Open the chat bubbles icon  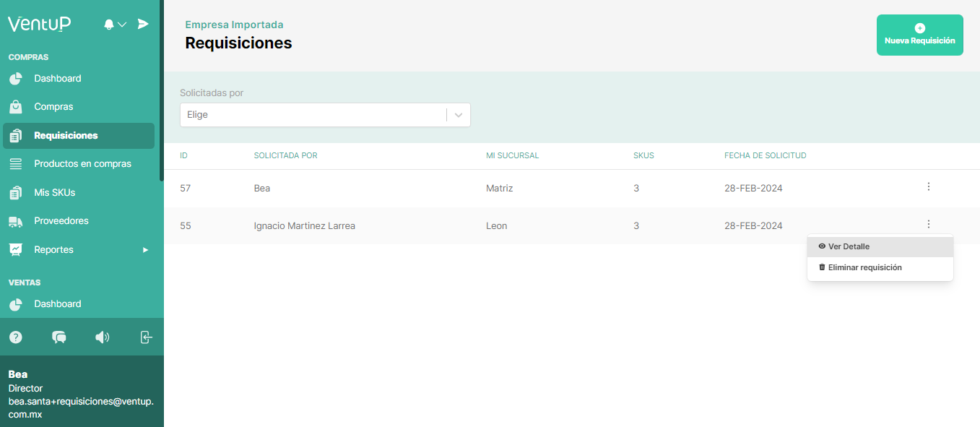[x=59, y=337]
